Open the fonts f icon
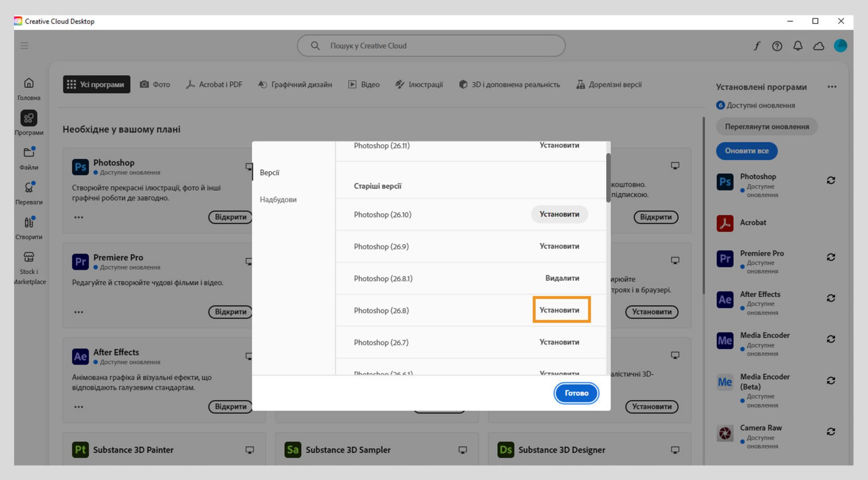868x480 pixels. click(x=756, y=46)
